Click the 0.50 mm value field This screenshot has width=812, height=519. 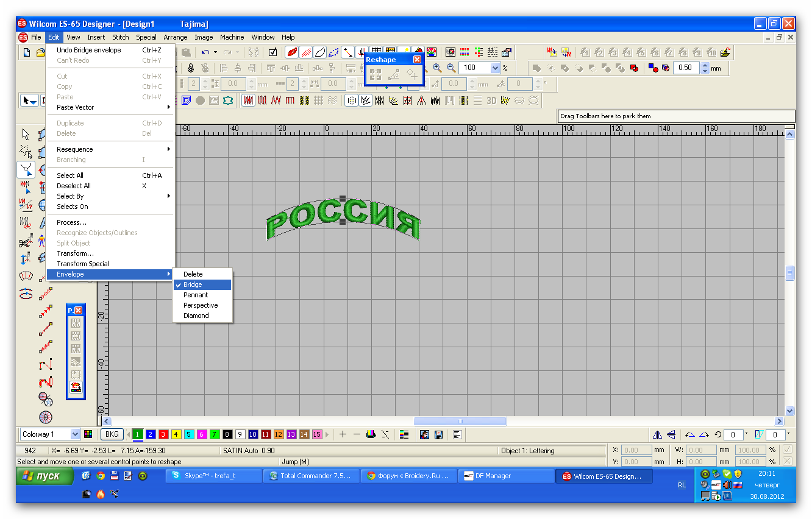pos(688,68)
